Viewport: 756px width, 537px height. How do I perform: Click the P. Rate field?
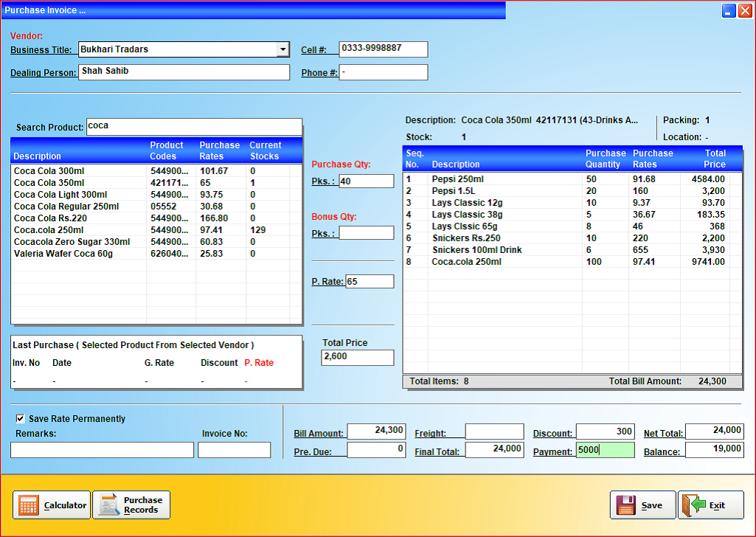[x=370, y=282]
